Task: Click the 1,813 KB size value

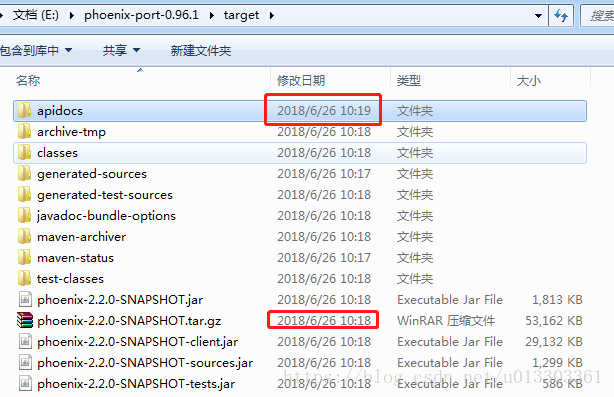Action: point(557,300)
